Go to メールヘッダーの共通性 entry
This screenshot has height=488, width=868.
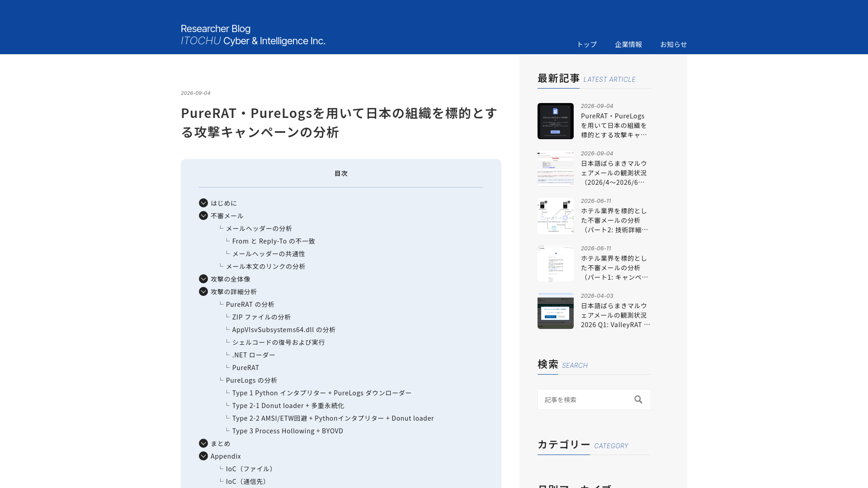click(x=269, y=253)
